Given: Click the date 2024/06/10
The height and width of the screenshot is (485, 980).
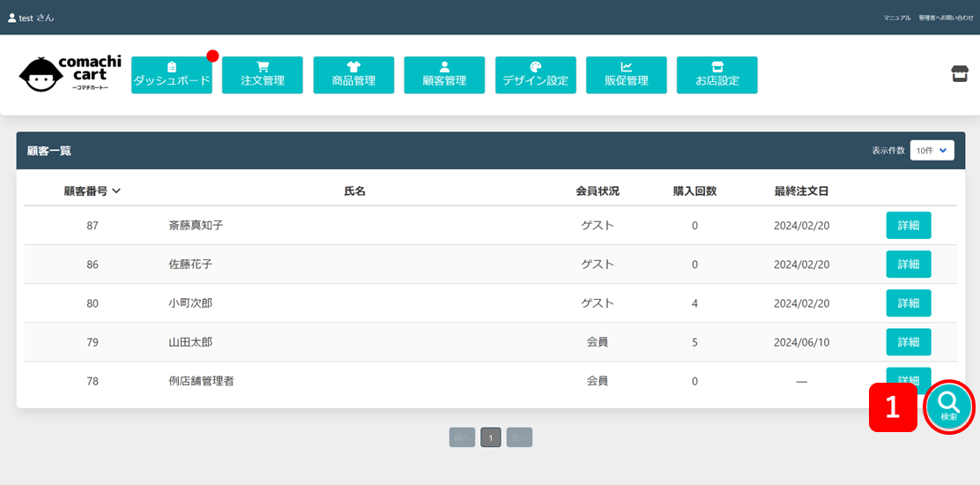Looking at the screenshot, I should [x=801, y=342].
